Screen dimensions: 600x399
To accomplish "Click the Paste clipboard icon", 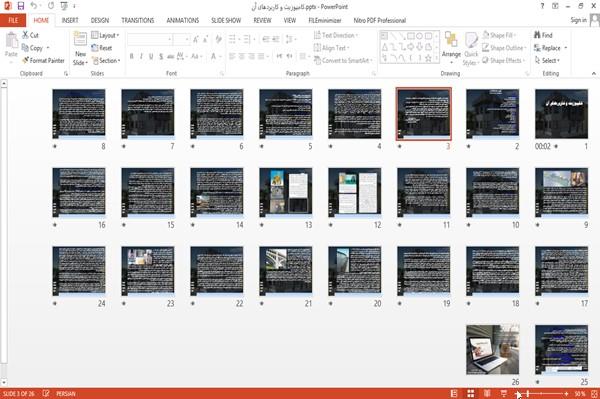I will pyautogui.click(x=11, y=40).
